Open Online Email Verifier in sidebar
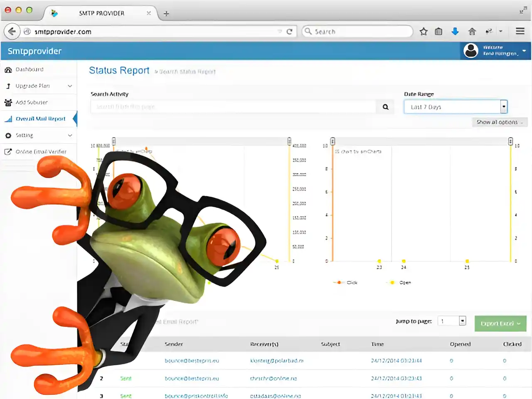The width and height of the screenshot is (532, 399). pyautogui.click(x=41, y=152)
